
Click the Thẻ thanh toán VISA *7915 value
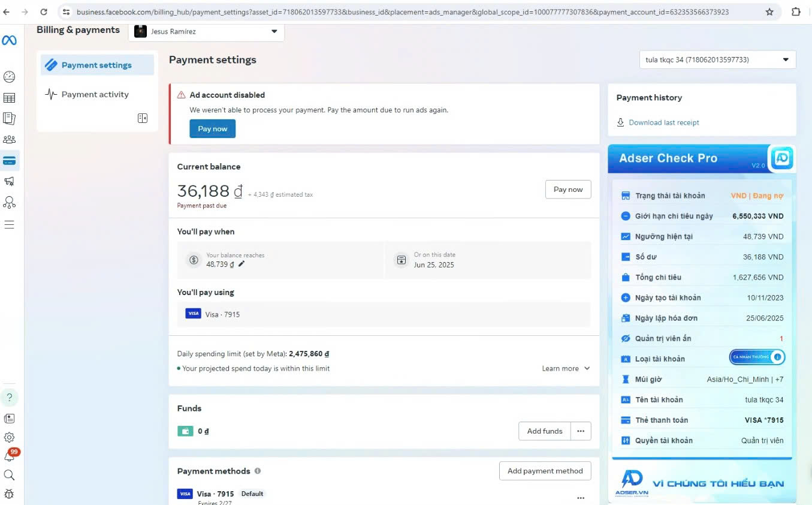coord(764,420)
